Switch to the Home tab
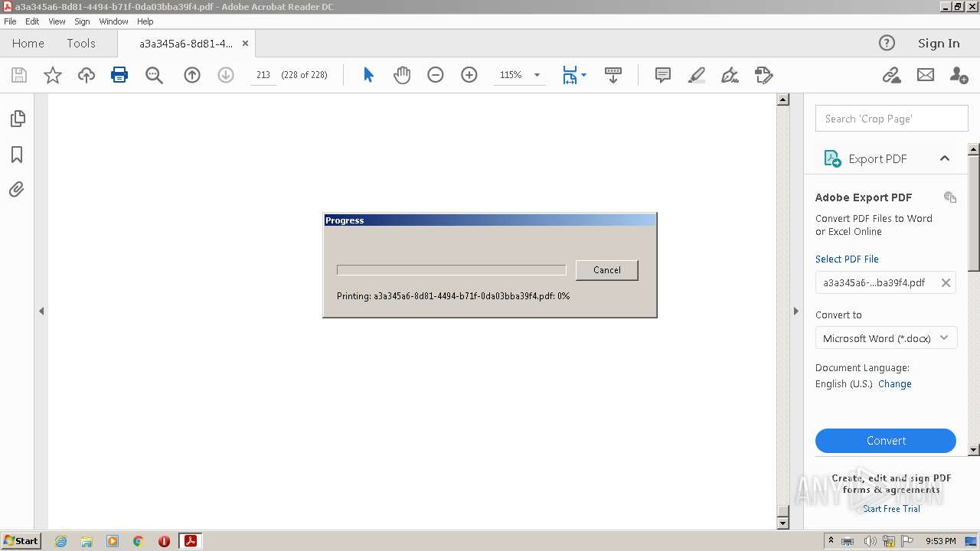 28,43
